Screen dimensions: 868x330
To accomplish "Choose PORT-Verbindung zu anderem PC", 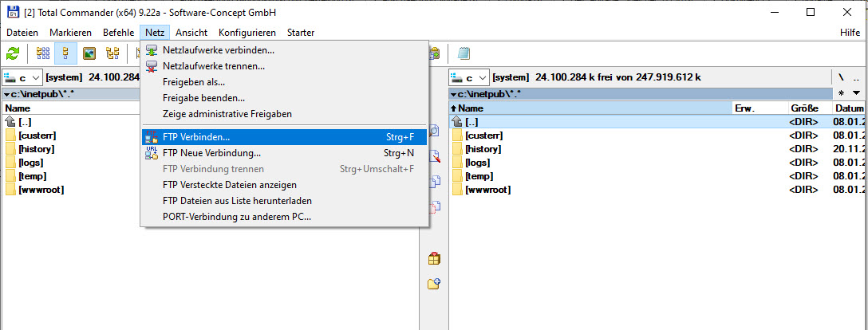I will 236,217.
